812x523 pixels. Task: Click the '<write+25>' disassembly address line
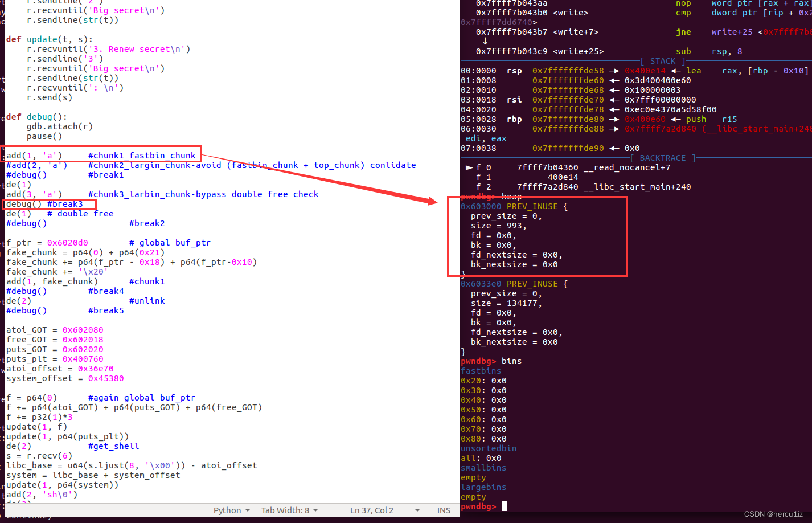click(540, 51)
